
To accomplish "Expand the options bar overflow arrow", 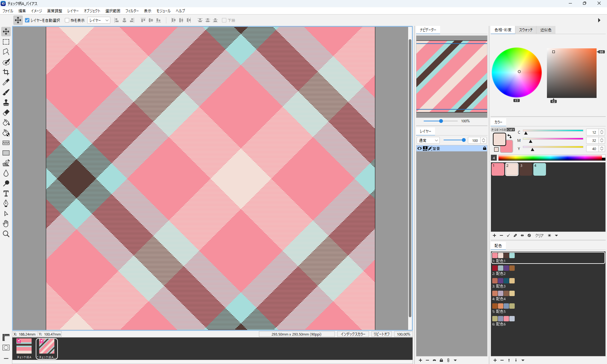I will [x=599, y=20].
